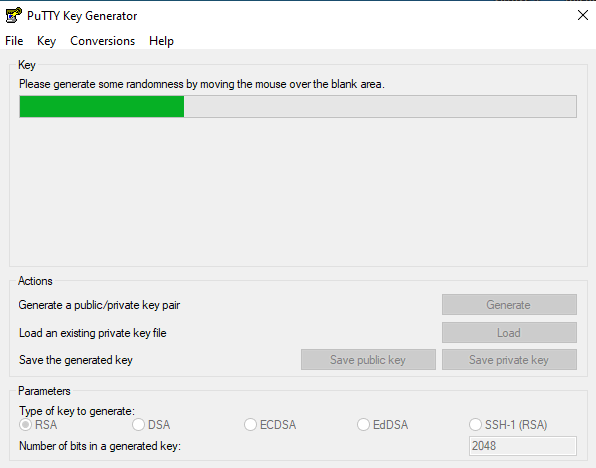Click the green randomness progress bar
596x468 pixels.
point(102,106)
